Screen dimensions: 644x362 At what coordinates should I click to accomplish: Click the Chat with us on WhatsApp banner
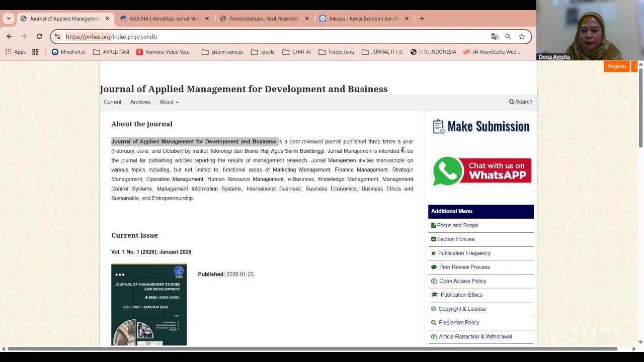click(482, 171)
